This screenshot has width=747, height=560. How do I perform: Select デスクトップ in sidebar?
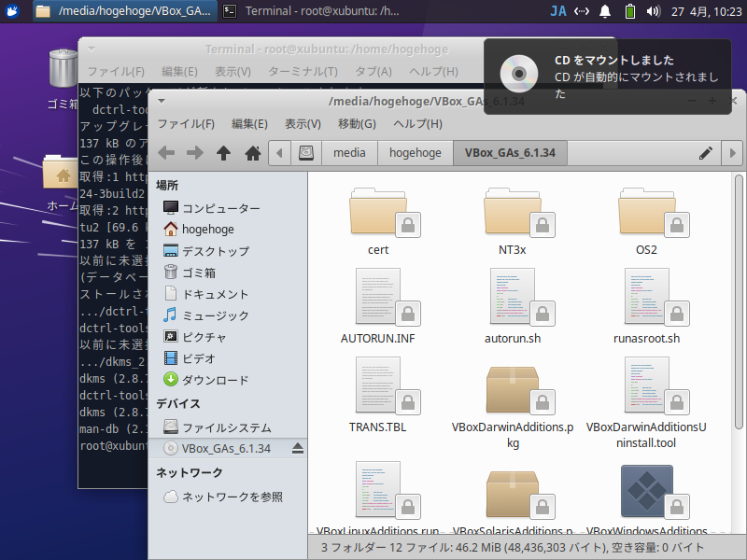pyautogui.click(x=228, y=251)
